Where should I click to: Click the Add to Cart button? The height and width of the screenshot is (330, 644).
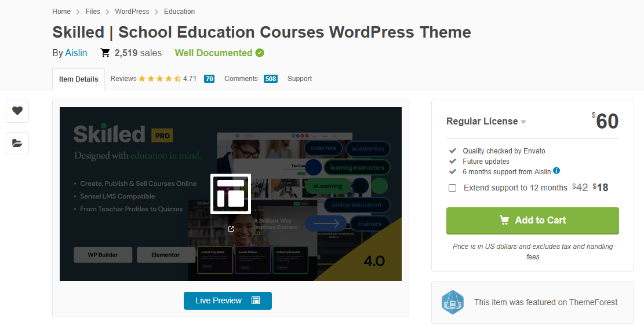tap(532, 221)
